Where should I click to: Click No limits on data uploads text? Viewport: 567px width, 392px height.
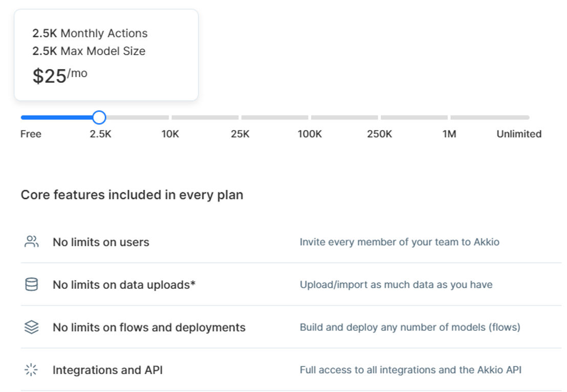[x=124, y=285]
